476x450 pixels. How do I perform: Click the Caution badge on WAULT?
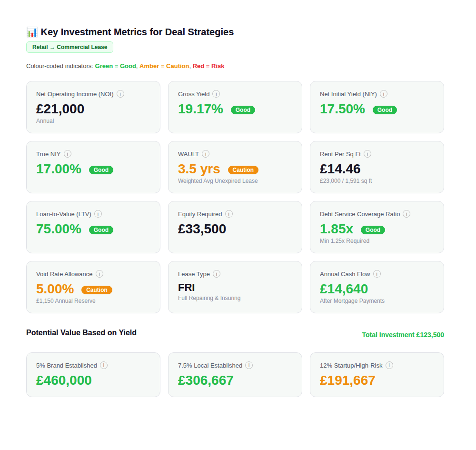pos(243,170)
